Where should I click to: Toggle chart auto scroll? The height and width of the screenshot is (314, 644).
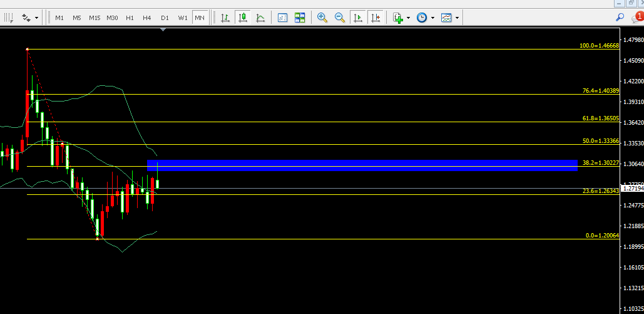coord(358,18)
